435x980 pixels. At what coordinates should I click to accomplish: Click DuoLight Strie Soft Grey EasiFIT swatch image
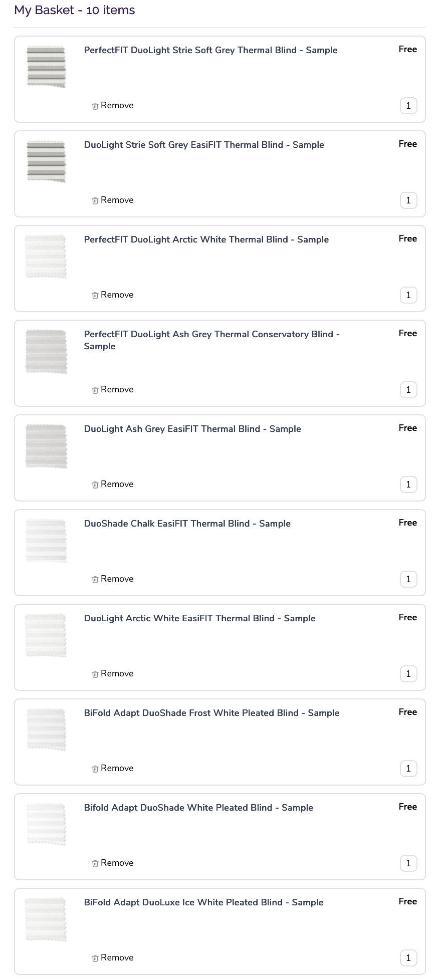[x=46, y=161]
